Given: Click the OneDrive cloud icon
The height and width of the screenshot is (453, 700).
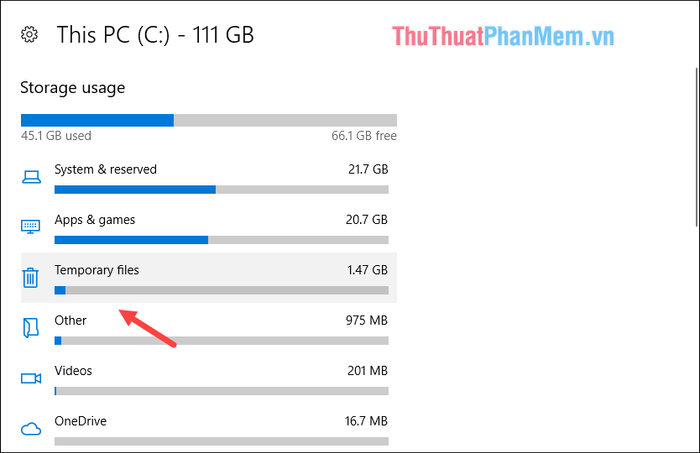Looking at the screenshot, I should tap(31, 429).
